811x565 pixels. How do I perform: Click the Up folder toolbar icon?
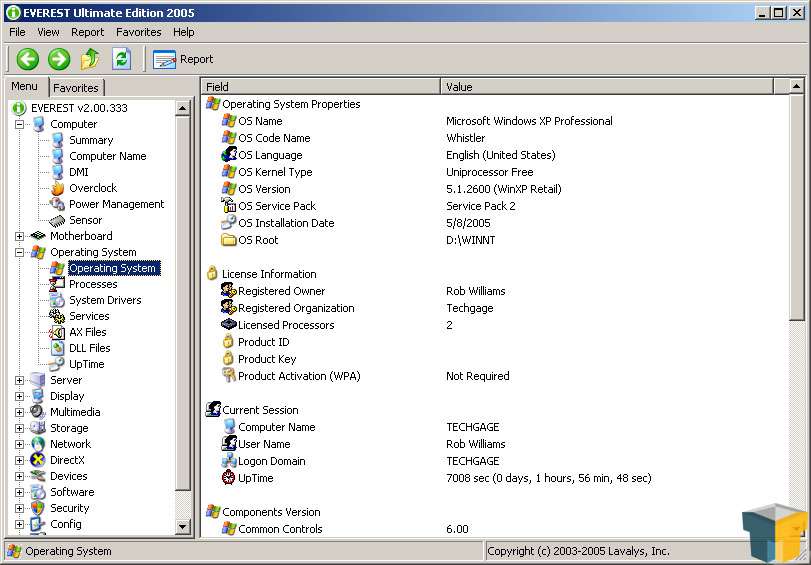[90, 59]
